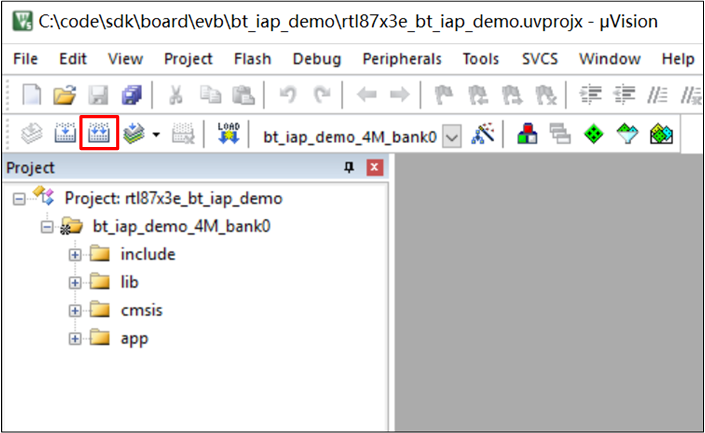705x433 pixels.
Task: Click the µVision application icon in title bar
Action: click(x=22, y=21)
